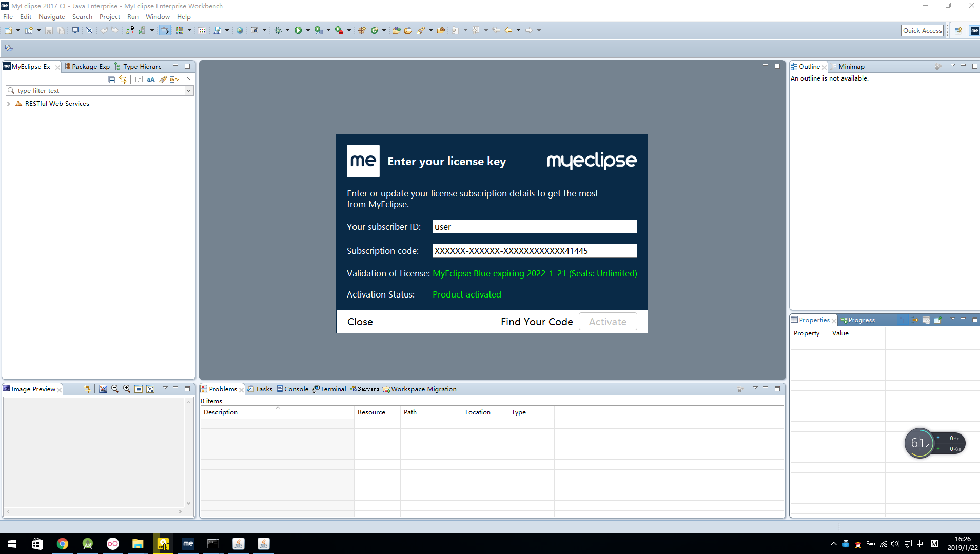Click the New Java Class icon

coord(375,30)
